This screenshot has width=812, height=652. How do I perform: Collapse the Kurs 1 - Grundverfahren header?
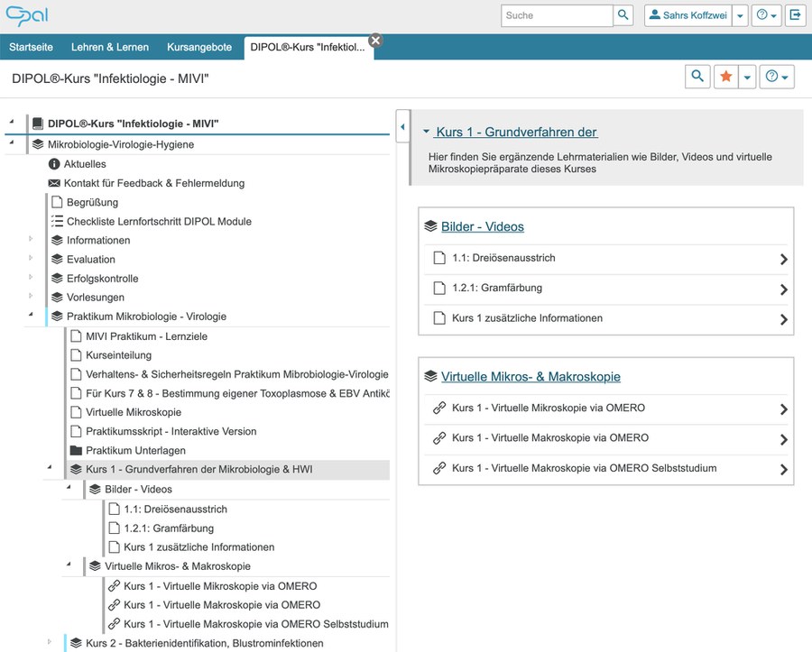[x=427, y=133]
